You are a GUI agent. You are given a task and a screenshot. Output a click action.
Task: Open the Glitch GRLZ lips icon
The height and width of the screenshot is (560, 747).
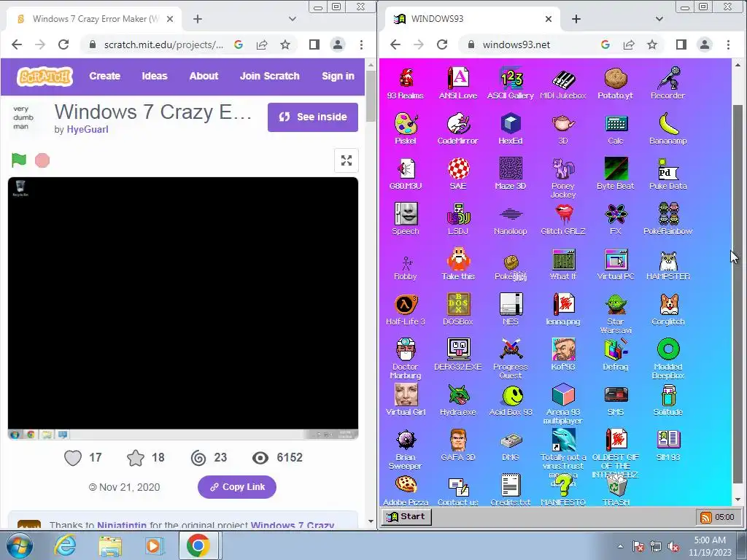(x=563, y=219)
